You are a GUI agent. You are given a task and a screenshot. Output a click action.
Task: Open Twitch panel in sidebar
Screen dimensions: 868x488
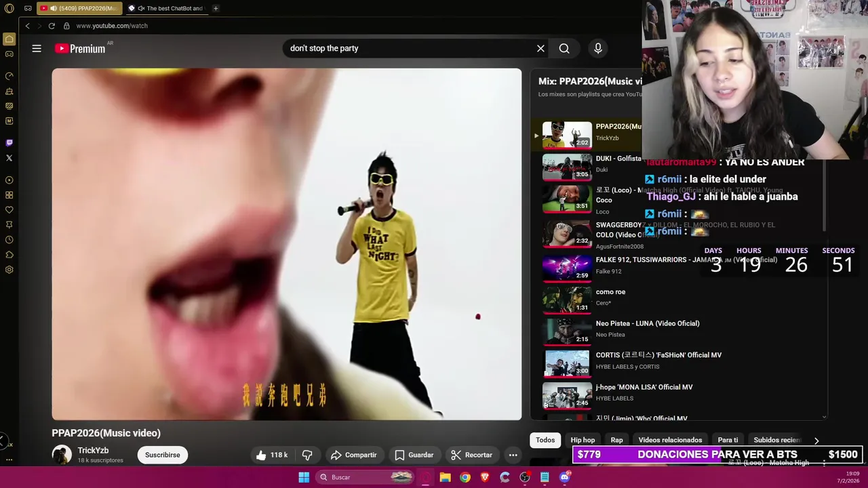pyautogui.click(x=9, y=143)
